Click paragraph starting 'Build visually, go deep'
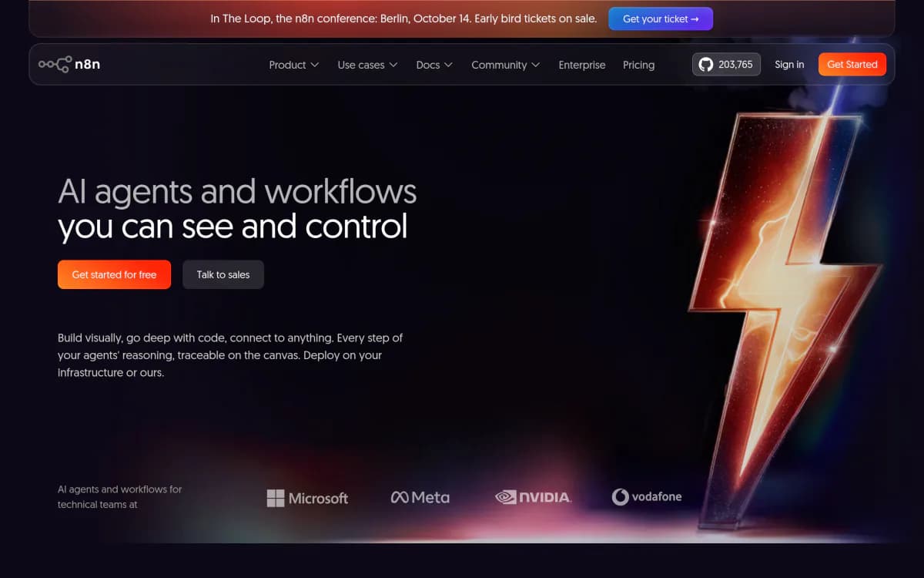This screenshot has height=578, width=924. 230,355
